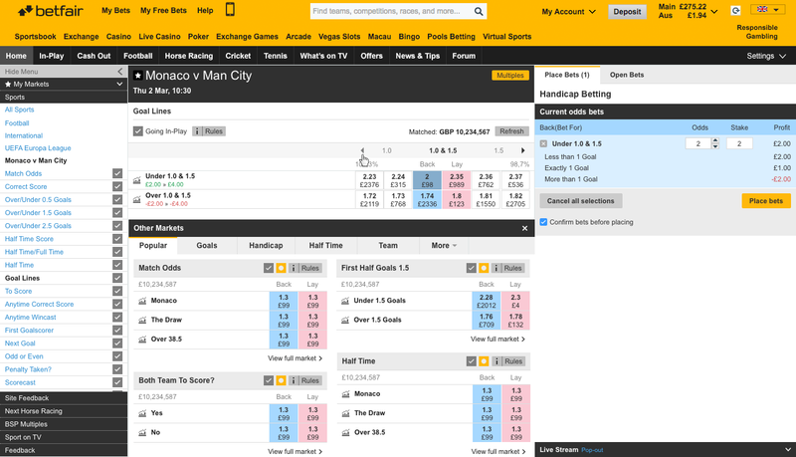Image resolution: width=796 pixels, height=457 pixels.
Task: Back Under 1.0 & 1.5 at odds 2
Action: (x=427, y=180)
